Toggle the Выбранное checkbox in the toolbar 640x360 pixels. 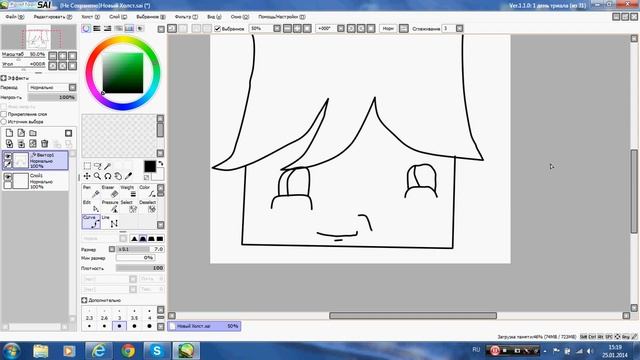(x=218, y=29)
